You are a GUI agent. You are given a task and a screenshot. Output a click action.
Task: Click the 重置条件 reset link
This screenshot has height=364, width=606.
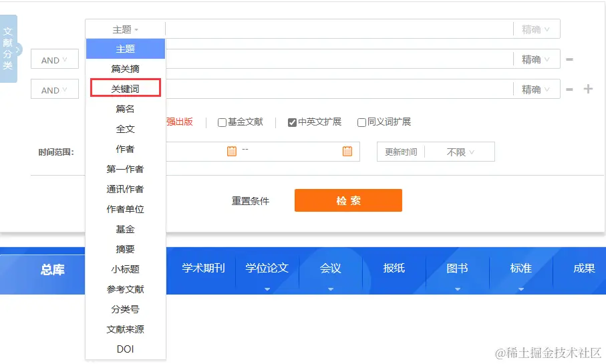(251, 201)
